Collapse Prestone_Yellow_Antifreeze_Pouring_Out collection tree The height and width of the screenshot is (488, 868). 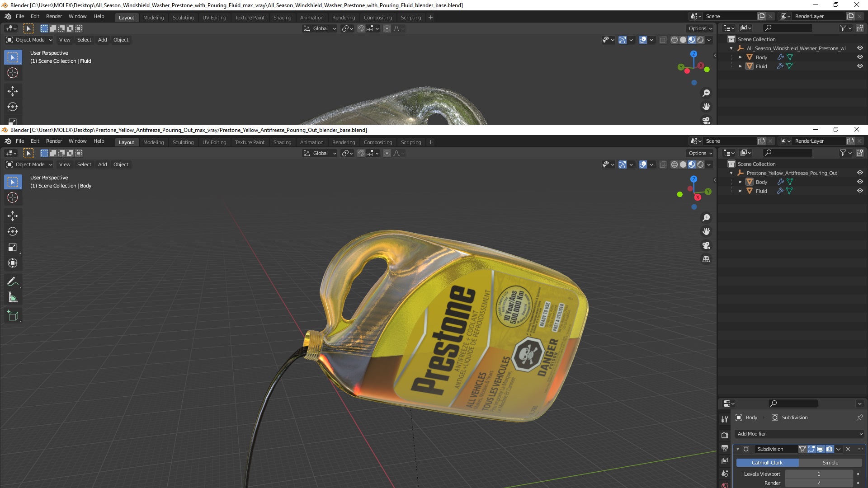coord(731,173)
